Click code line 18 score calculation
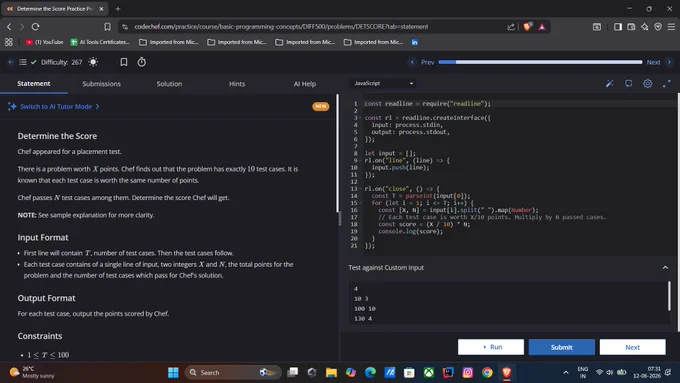Screen dimensions: 680x383 424,224
